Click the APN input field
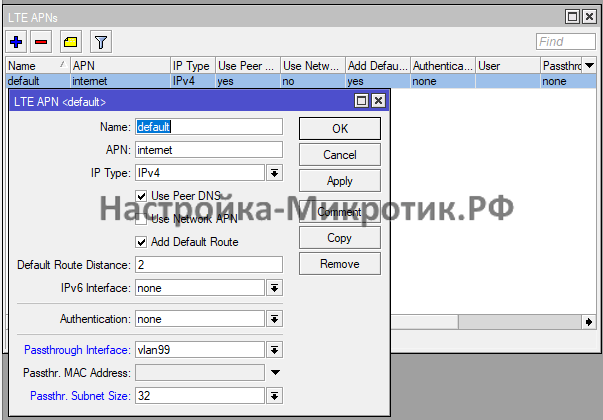Viewport: 603px width, 420px height. click(209, 150)
